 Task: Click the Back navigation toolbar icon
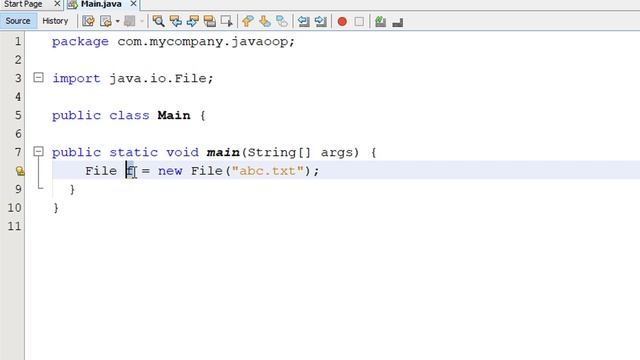tap(106, 21)
